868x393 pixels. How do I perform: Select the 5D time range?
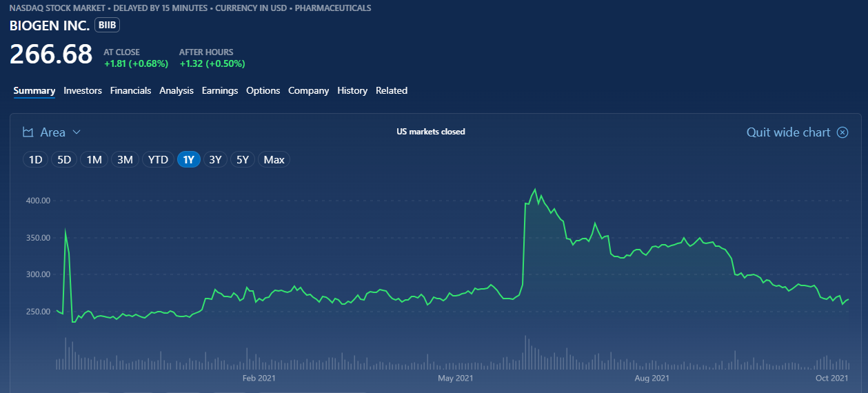click(64, 160)
